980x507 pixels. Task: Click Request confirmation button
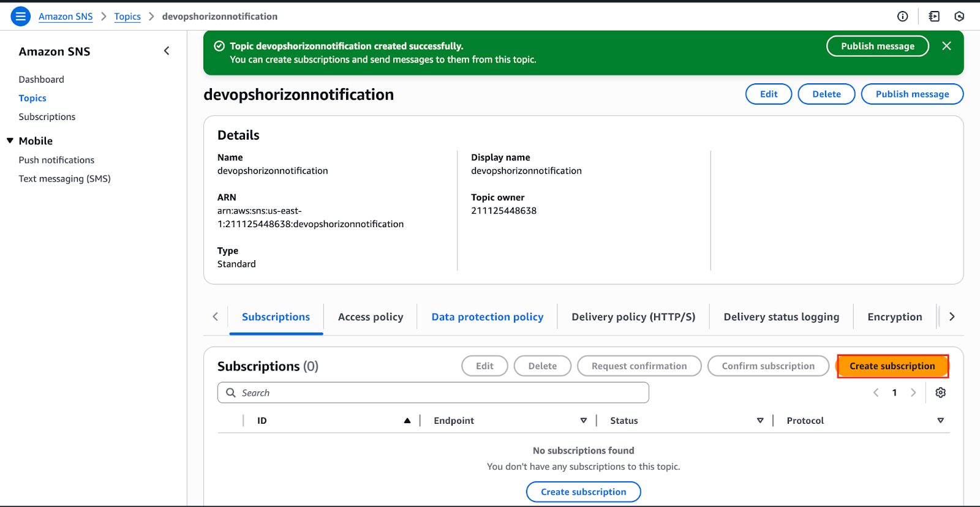coord(639,366)
